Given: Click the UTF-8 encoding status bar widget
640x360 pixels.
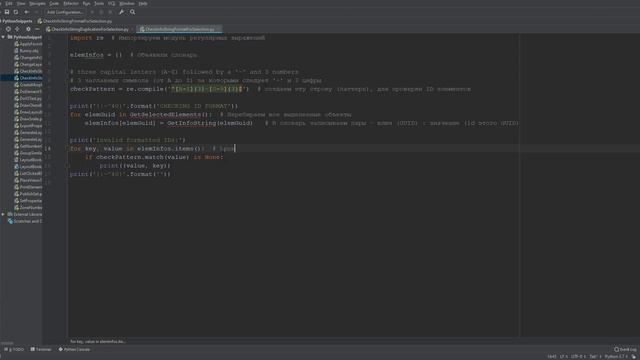Looking at the screenshot, I should pos(578,356).
